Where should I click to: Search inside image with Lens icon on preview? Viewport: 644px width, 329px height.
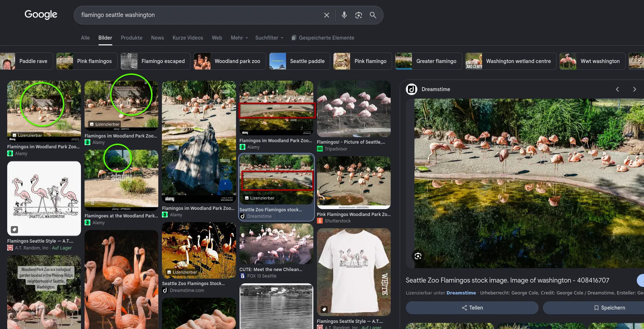point(418,256)
